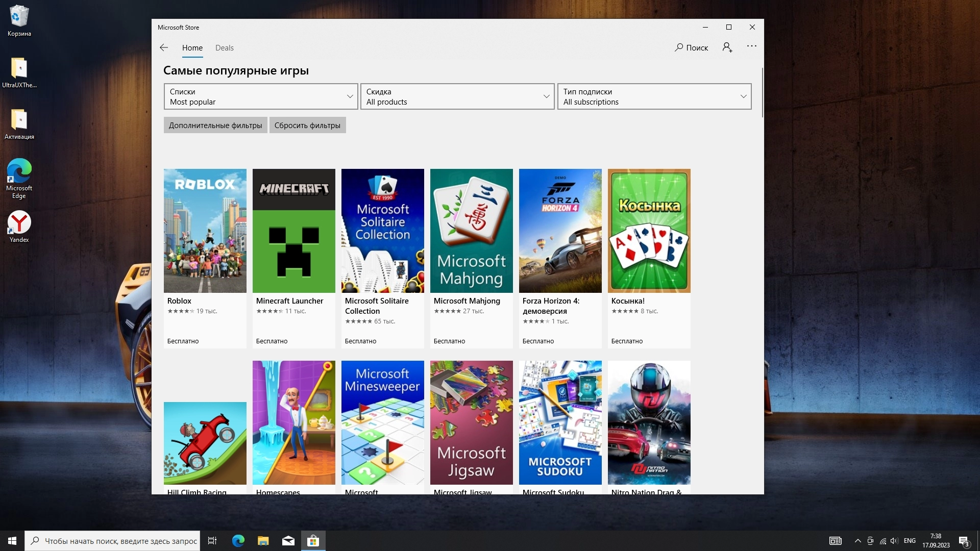
Task: Expand the Списки Most popular dropdown
Action: click(261, 96)
